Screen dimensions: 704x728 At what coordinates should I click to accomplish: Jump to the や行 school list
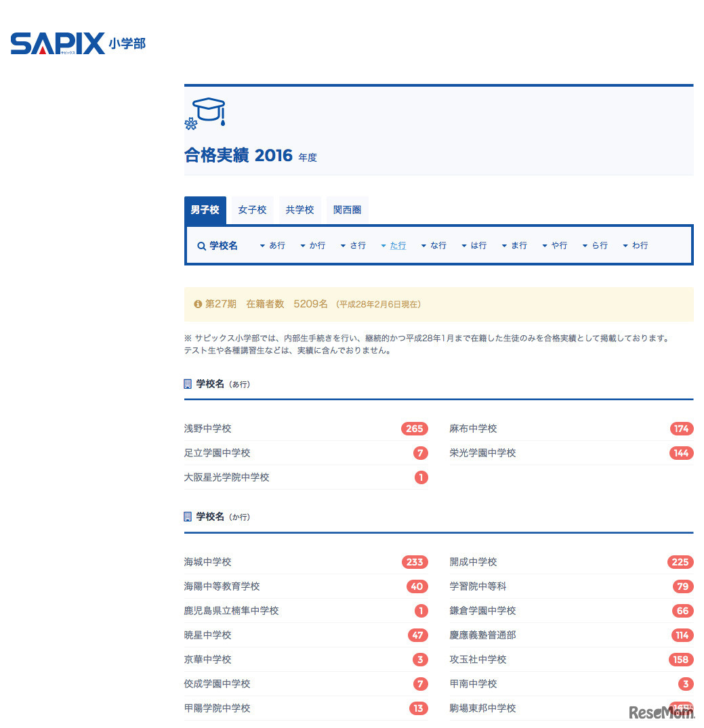click(x=556, y=246)
